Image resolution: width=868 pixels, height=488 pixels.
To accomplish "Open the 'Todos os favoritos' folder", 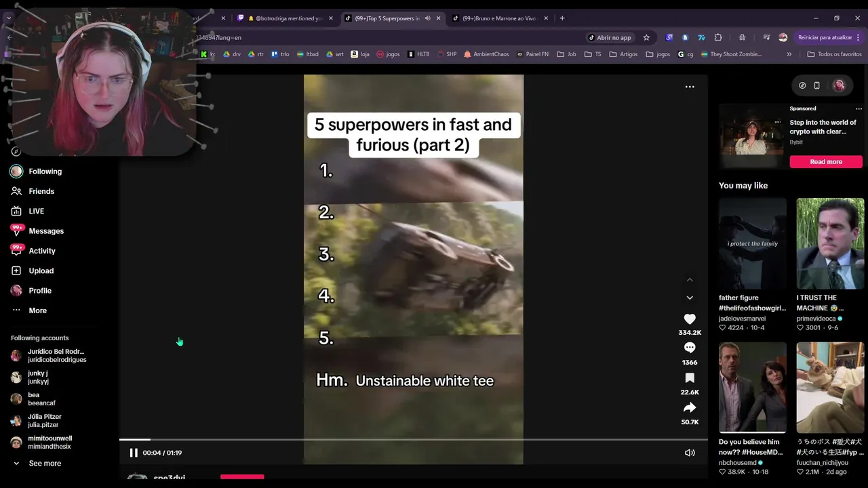I will click(x=834, y=54).
